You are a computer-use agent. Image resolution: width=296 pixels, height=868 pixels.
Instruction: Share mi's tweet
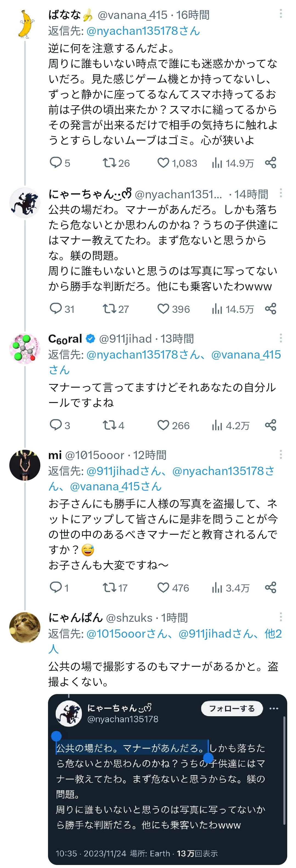click(x=271, y=588)
